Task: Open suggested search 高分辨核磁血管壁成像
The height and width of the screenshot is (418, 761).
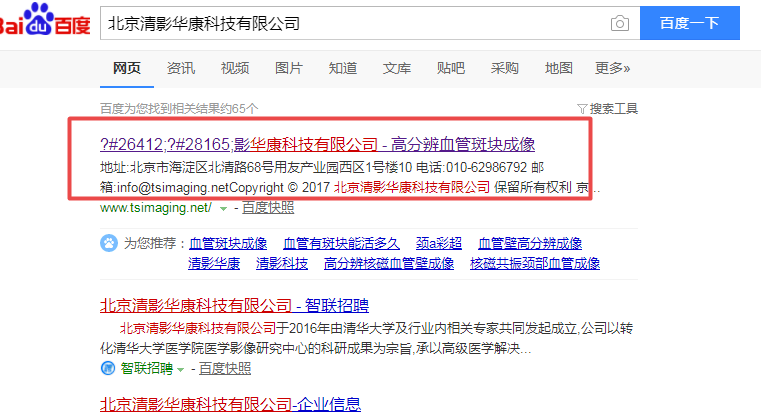Action: tap(389, 264)
